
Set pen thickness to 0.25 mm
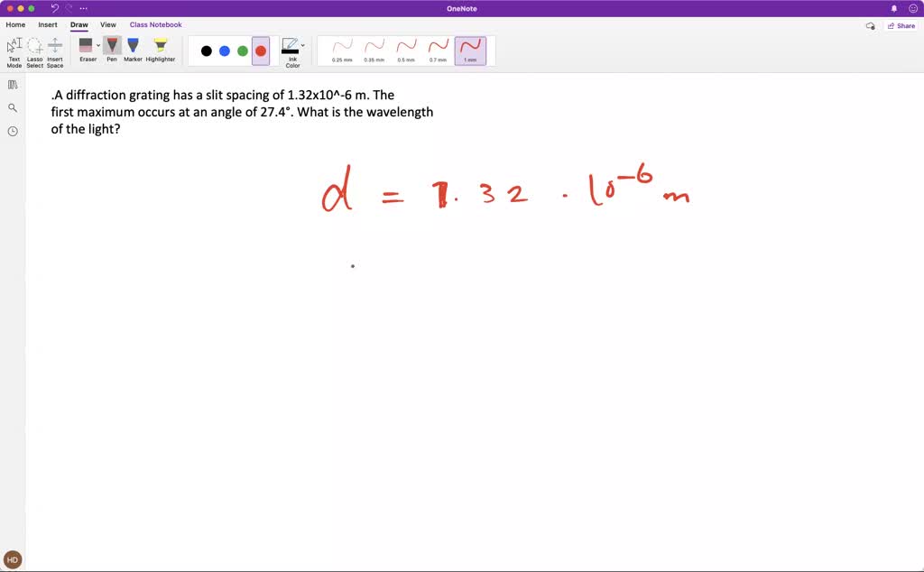(342, 50)
